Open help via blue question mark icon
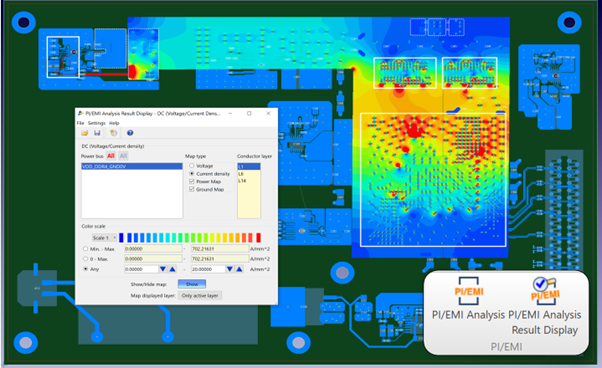Viewport: 602px width, 368px height. pyautogui.click(x=130, y=133)
